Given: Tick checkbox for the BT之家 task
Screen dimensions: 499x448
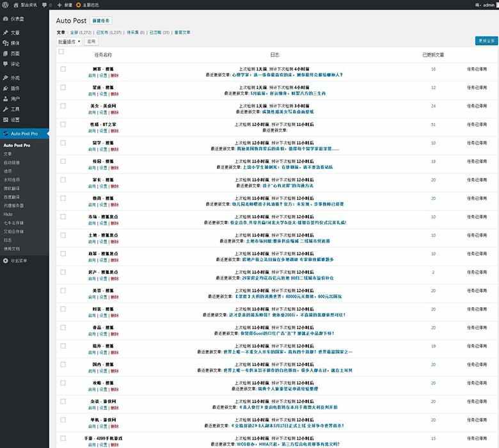Looking at the screenshot, I should 63,124.
